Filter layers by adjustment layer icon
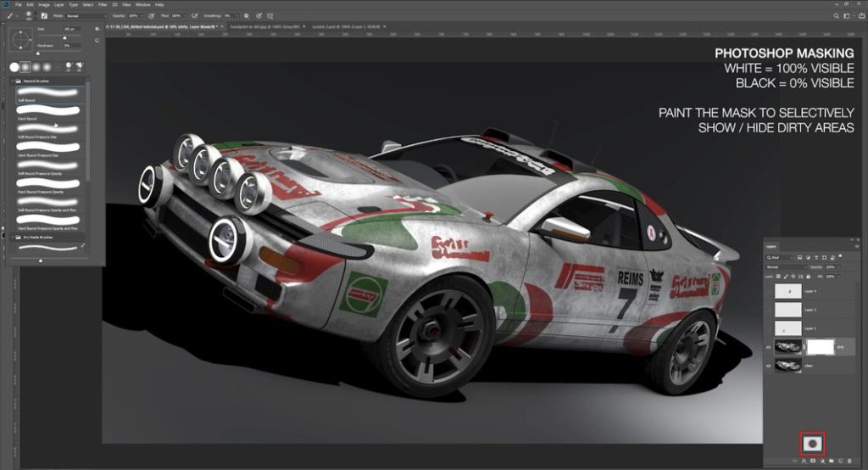The width and height of the screenshot is (868, 470). 808,258
